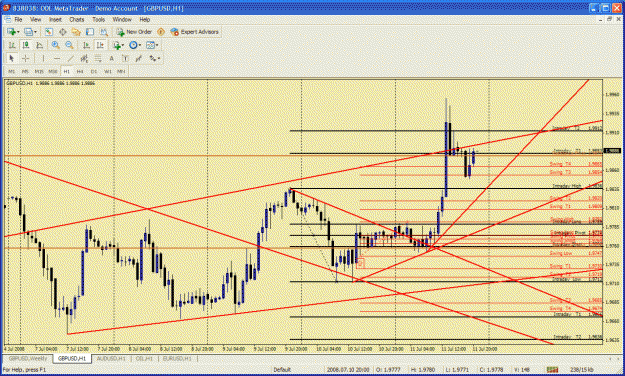Toggle Auto Scroll on the chart
The height and width of the screenshot is (376, 625).
tap(86, 45)
